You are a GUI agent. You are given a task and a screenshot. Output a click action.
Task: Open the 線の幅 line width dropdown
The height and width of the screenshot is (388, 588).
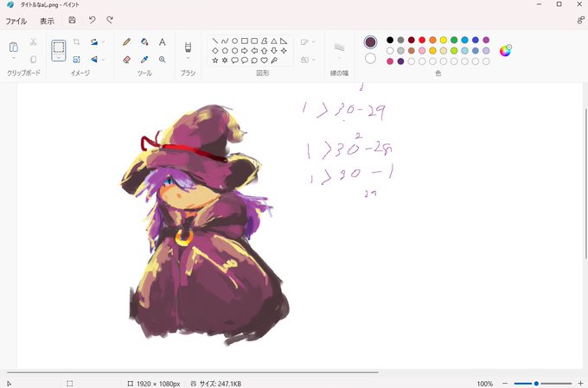tap(339, 51)
